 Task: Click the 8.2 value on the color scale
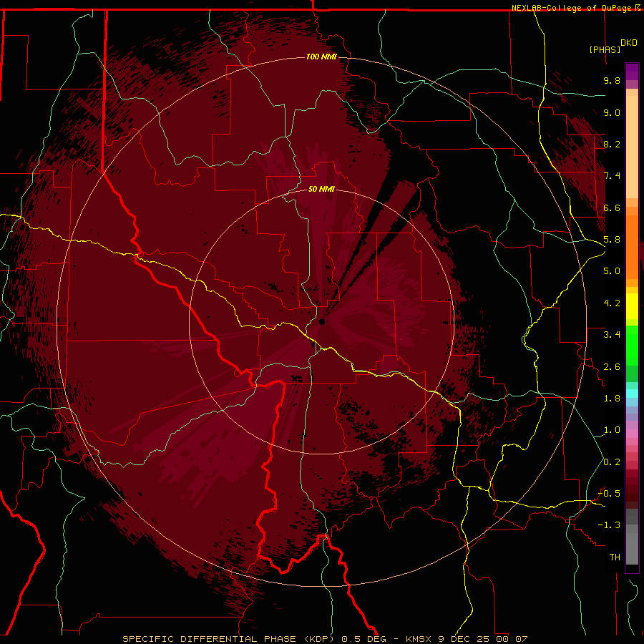point(612,144)
